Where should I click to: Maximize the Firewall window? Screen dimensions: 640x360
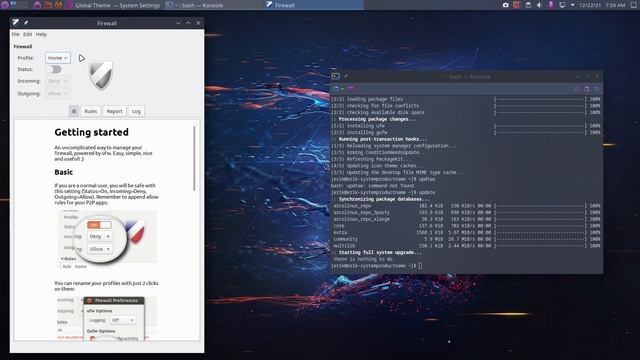[x=188, y=23]
